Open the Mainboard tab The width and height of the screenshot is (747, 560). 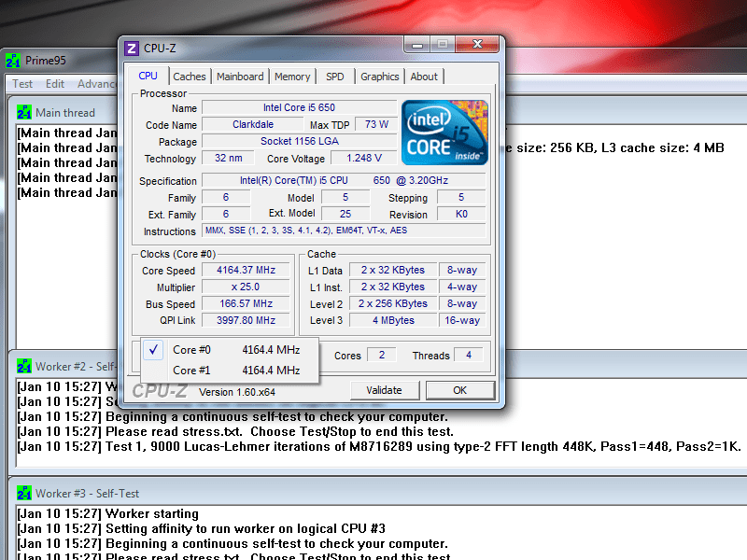(x=240, y=77)
